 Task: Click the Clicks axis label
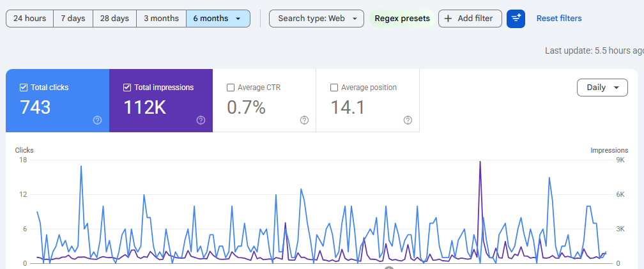24,150
